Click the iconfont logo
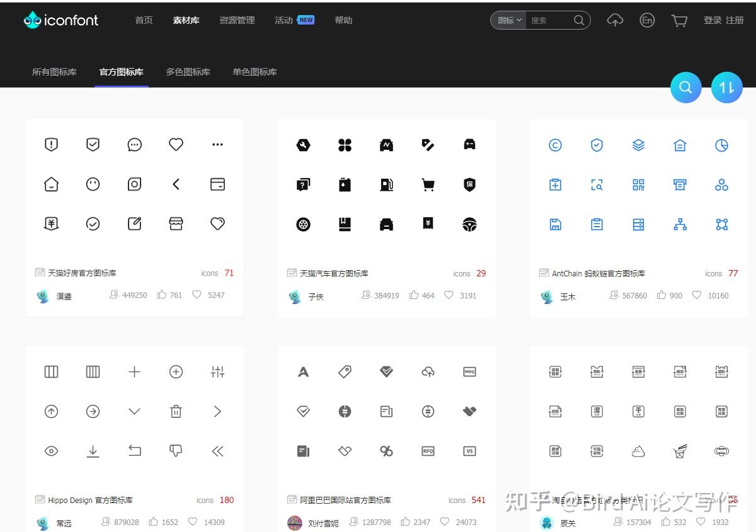 pos(61,20)
